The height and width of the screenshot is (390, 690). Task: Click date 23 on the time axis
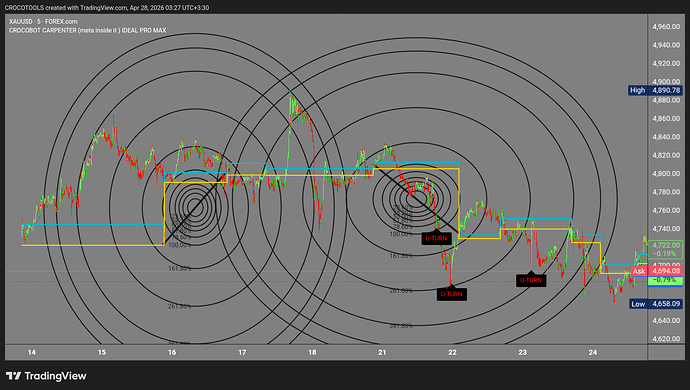522,352
